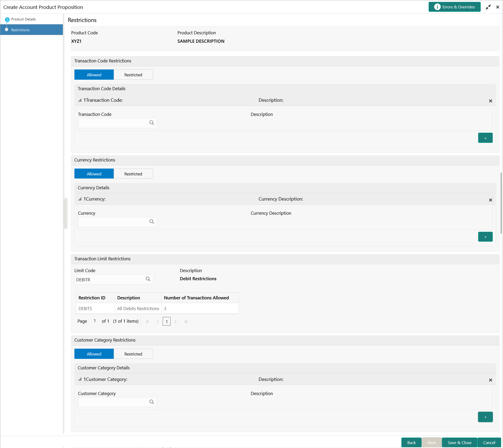The width and height of the screenshot is (503, 448).
Task: Set Currency Restrictions to Restricted
Action: tap(133, 174)
